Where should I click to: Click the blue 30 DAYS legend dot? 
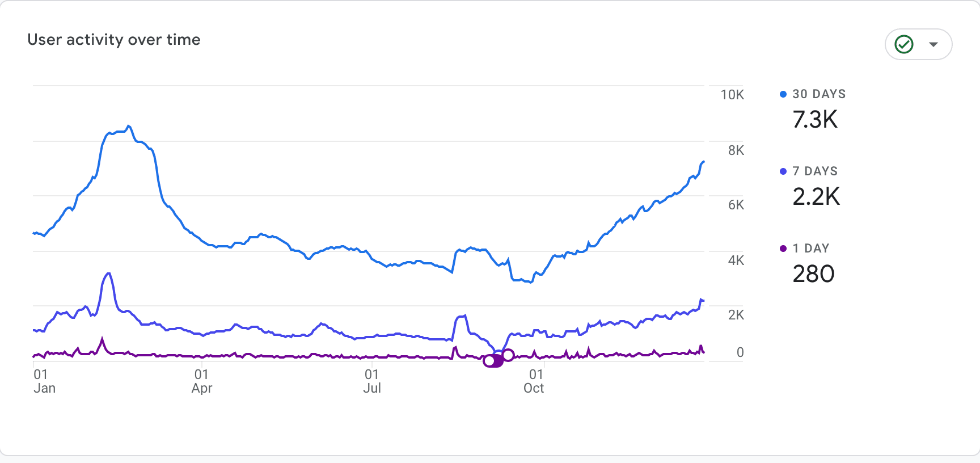tap(783, 94)
